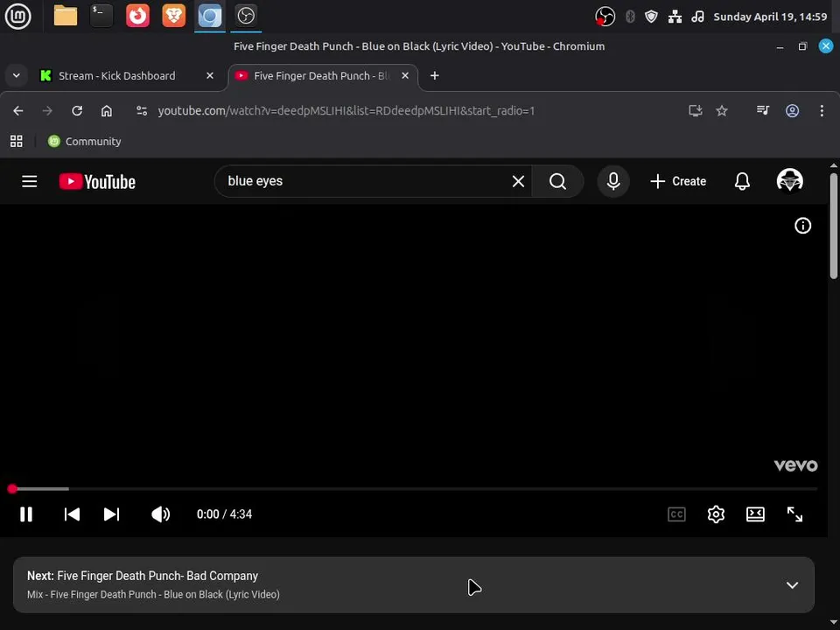
Task: Start voice search with the microphone
Action: [x=613, y=181]
